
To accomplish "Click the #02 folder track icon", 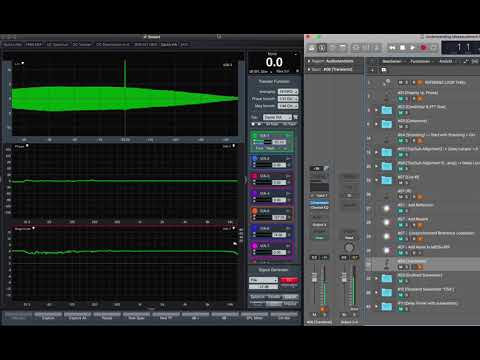I will [387, 110].
